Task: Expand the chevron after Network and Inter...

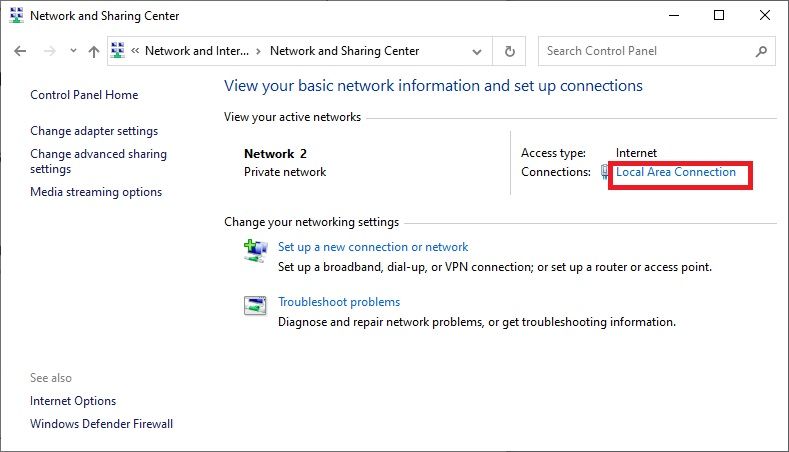Action: tap(258, 51)
